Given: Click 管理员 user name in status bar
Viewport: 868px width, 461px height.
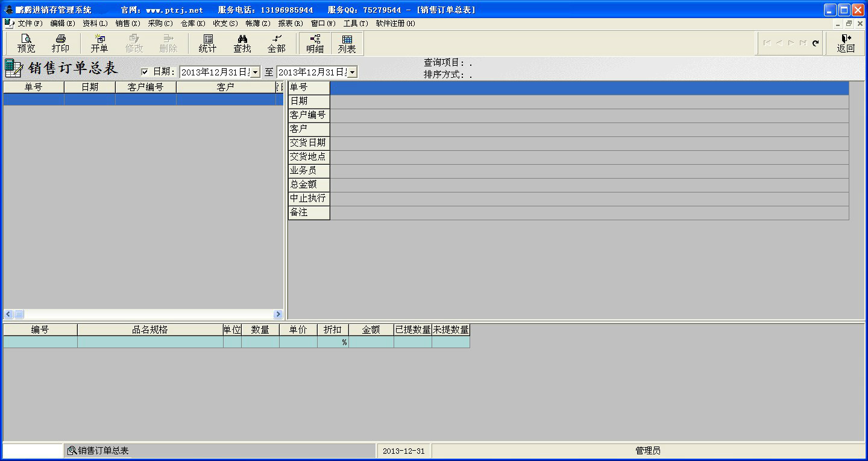Looking at the screenshot, I should (648, 451).
